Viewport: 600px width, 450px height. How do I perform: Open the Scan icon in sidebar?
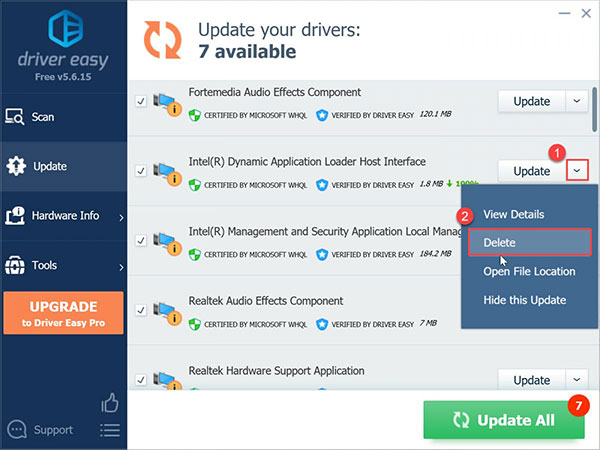[x=15, y=117]
